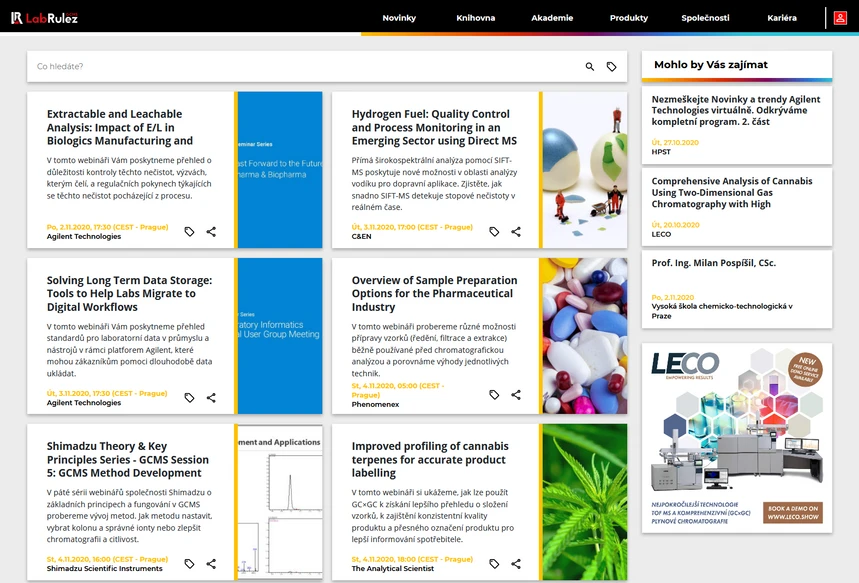The width and height of the screenshot is (859, 583).
Task: Open the Akademie menu item
Action: pos(552,18)
